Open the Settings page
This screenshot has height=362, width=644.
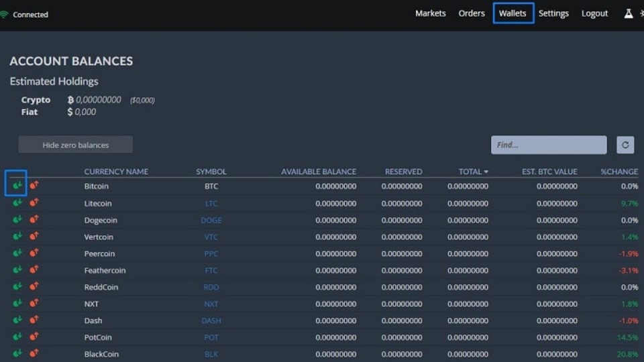click(553, 13)
